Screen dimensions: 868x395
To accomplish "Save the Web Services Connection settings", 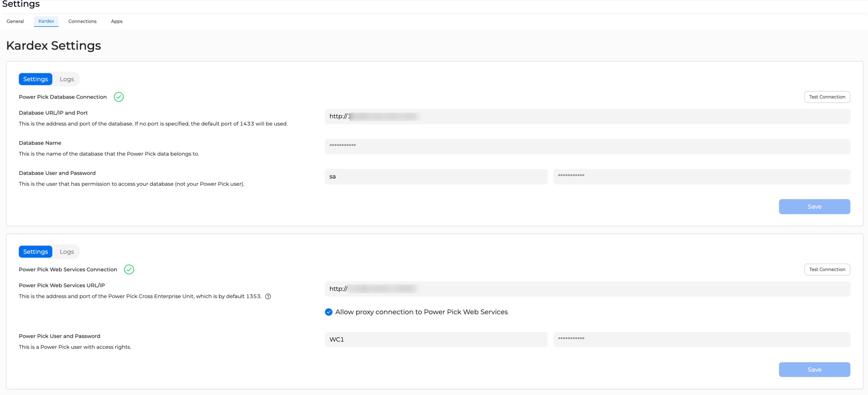I will [814, 370].
